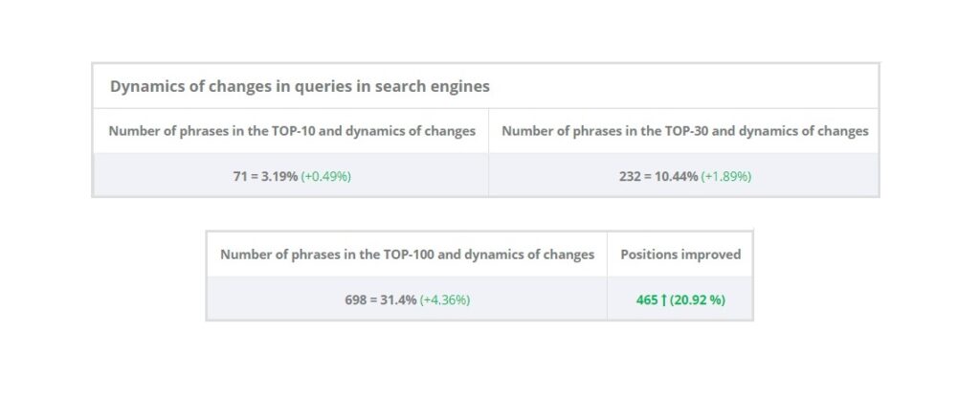Click the 'Dynamics of changes in queries' title

coord(300,86)
